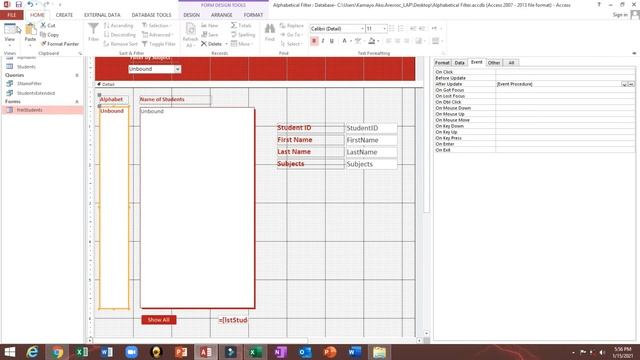The image size is (640, 360).
Task: Switch to the DATABASE TOOLS tab
Action: point(151,15)
